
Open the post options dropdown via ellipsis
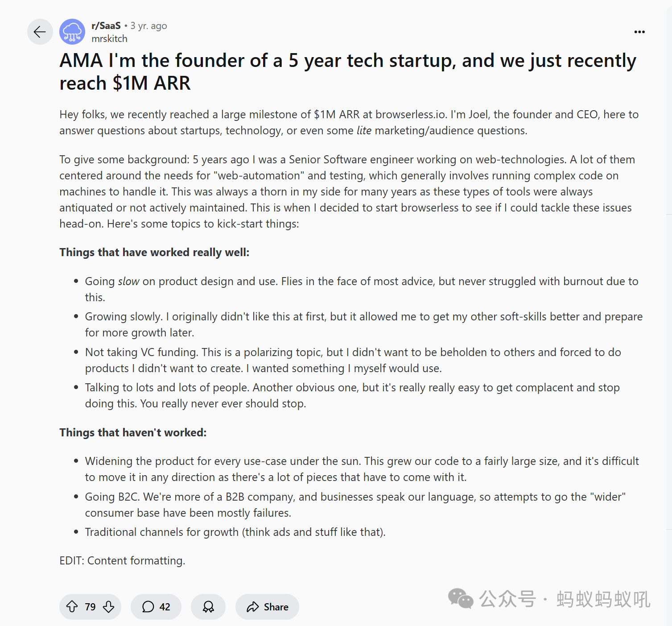click(639, 32)
